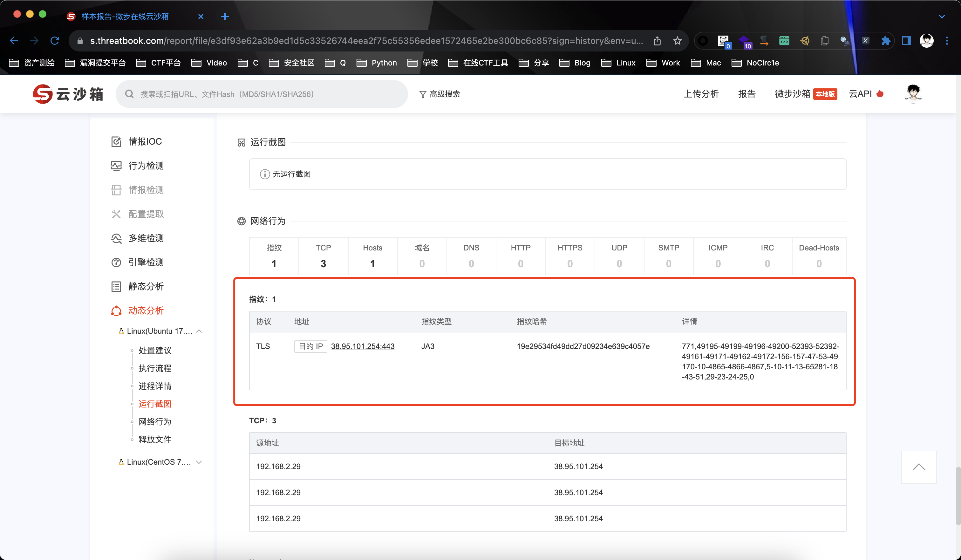Open 微步沙箱 本地版 link
The height and width of the screenshot is (560, 961).
click(x=805, y=94)
